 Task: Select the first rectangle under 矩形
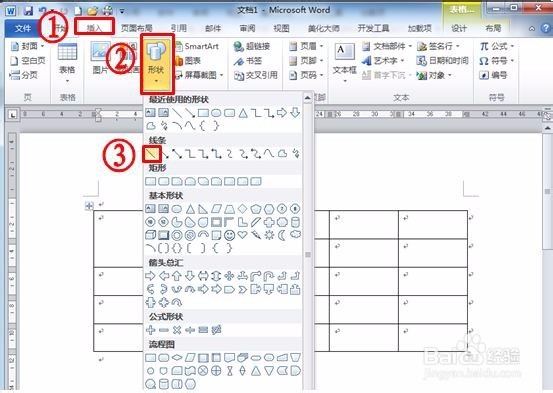coord(151,181)
